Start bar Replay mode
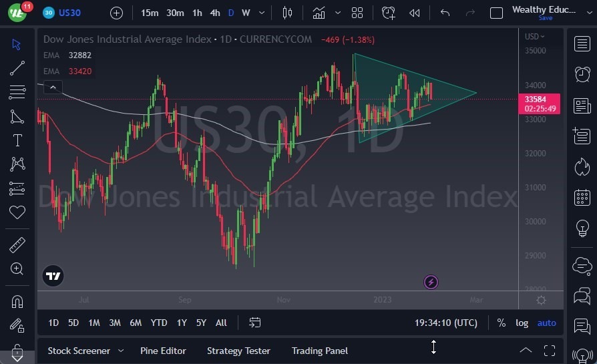The width and height of the screenshot is (597, 364). 415,13
